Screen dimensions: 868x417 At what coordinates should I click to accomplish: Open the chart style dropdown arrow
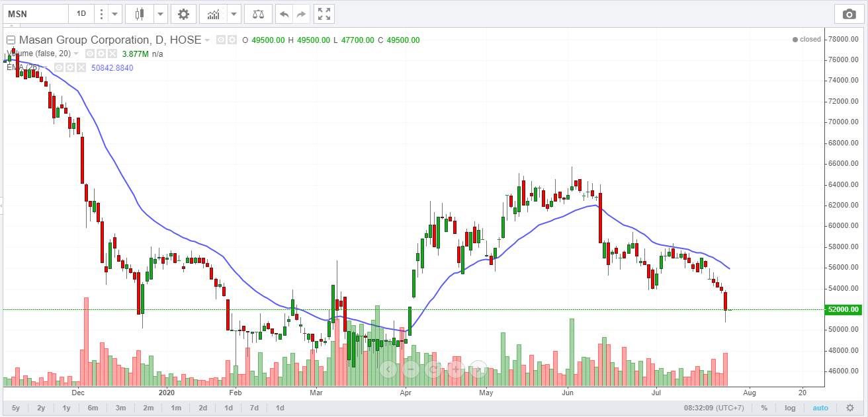(x=159, y=13)
